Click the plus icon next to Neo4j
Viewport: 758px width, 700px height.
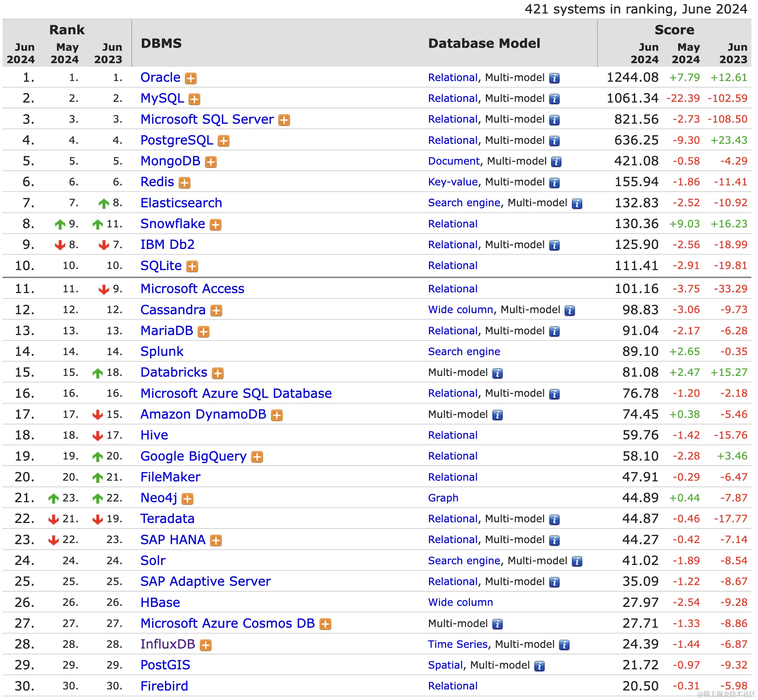[187, 499]
